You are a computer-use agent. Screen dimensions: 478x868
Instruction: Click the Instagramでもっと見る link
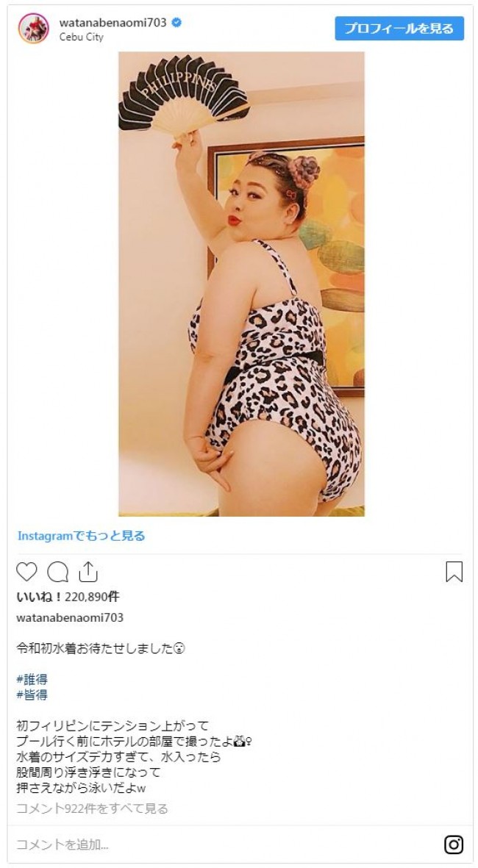click(x=82, y=536)
